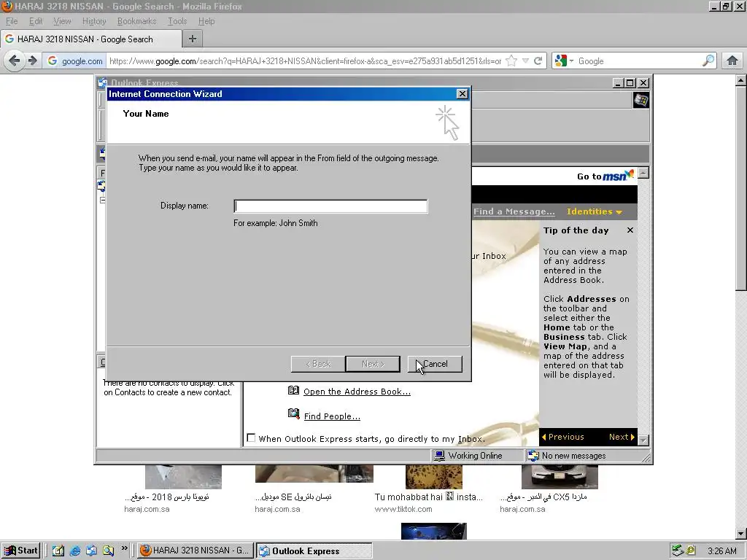Switch to Outlook Express taskbar button

[x=314, y=551]
